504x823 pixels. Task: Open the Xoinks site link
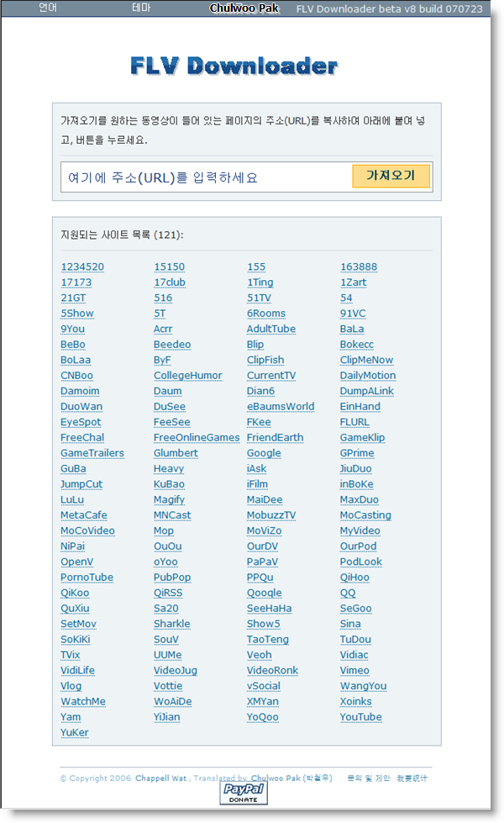pos(355,701)
